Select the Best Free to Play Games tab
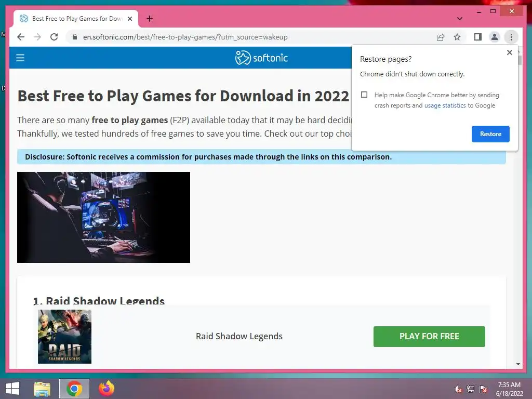 click(76, 19)
